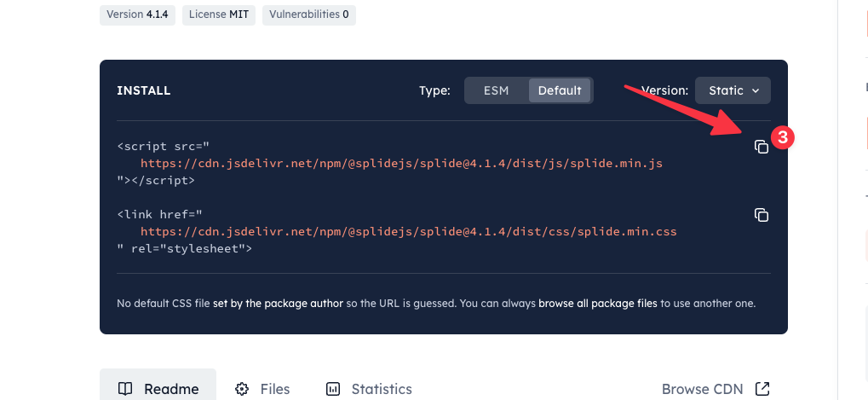Select the Default type option
Screen dimensions: 868x400
coord(560,90)
